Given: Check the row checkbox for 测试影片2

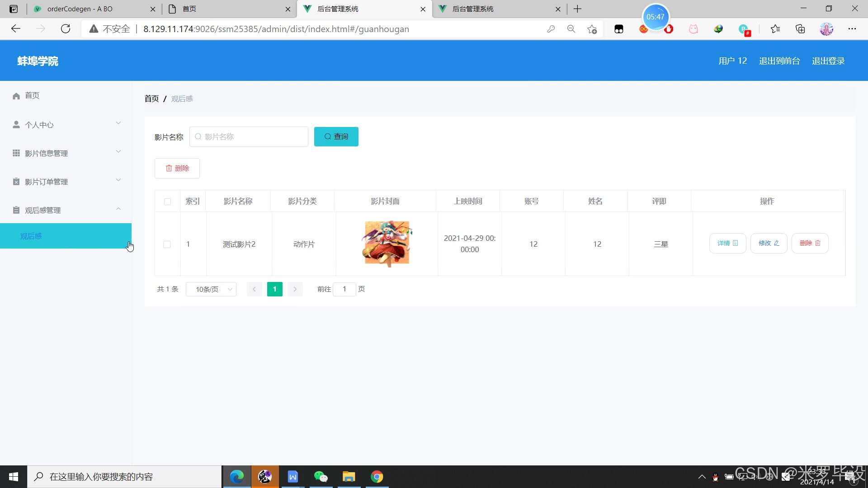Looking at the screenshot, I should [167, 244].
